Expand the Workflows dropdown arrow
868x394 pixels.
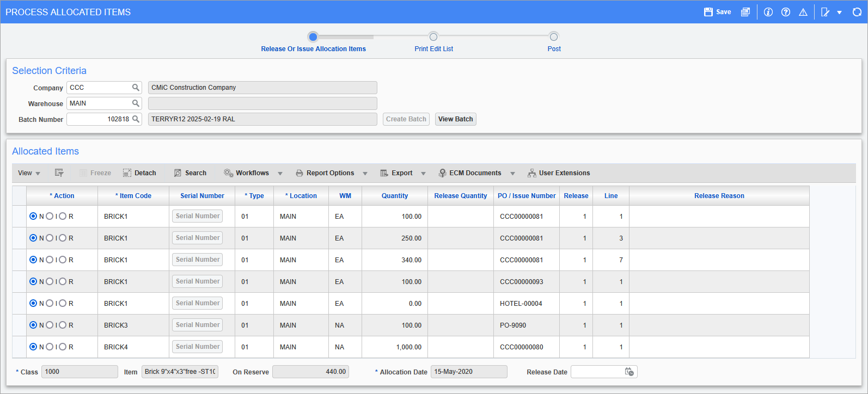[x=280, y=174]
